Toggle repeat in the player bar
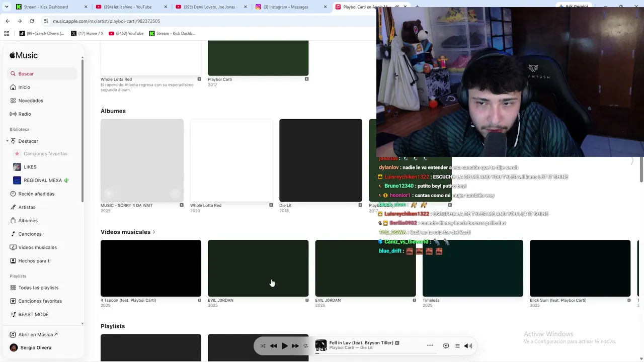The width and height of the screenshot is (644, 362). coord(305,346)
